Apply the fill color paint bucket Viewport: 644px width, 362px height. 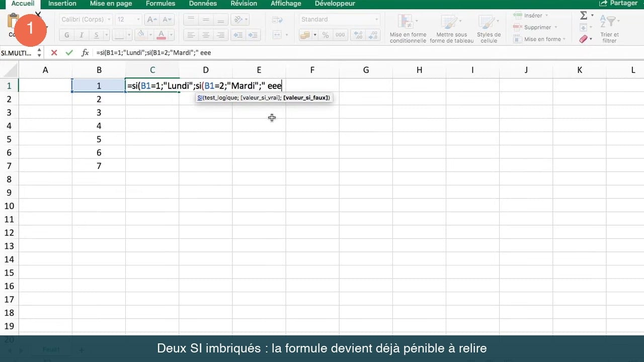[141, 35]
